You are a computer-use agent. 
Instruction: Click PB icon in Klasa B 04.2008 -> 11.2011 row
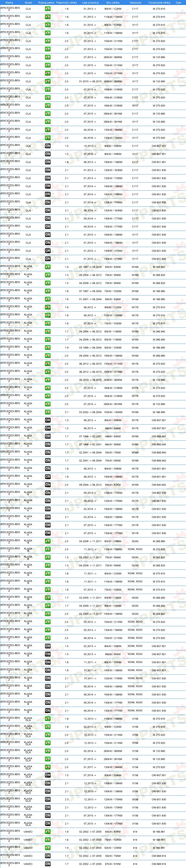[x=48, y=541]
